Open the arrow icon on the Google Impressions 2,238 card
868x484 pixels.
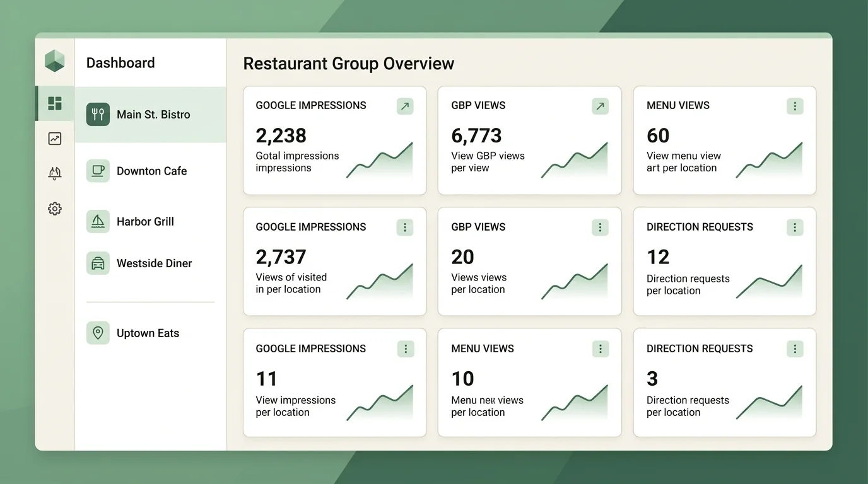click(405, 106)
